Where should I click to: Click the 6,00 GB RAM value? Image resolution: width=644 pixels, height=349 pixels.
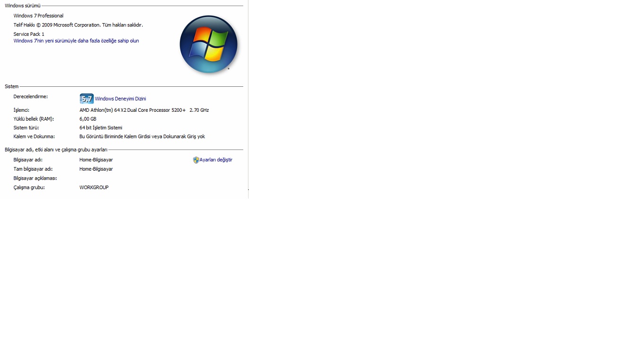(x=88, y=119)
